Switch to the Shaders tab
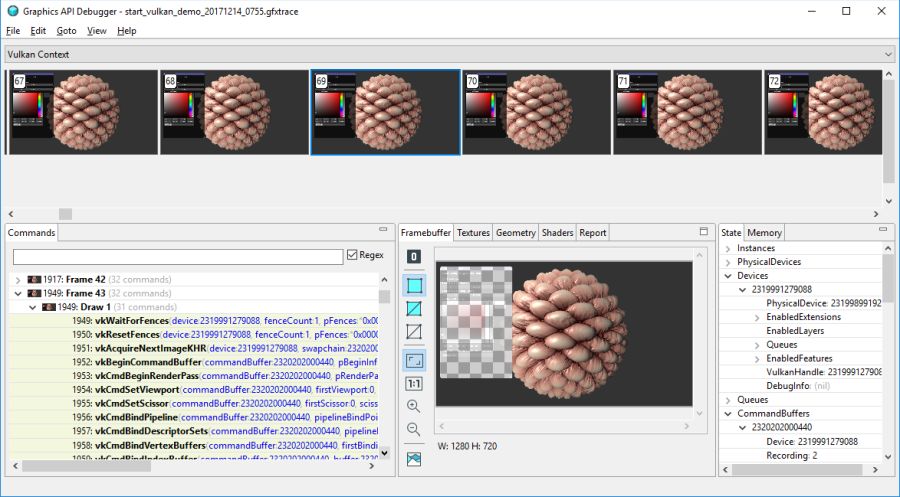Image resolution: width=900 pixels, height=497 pixels. pos(557,232)
